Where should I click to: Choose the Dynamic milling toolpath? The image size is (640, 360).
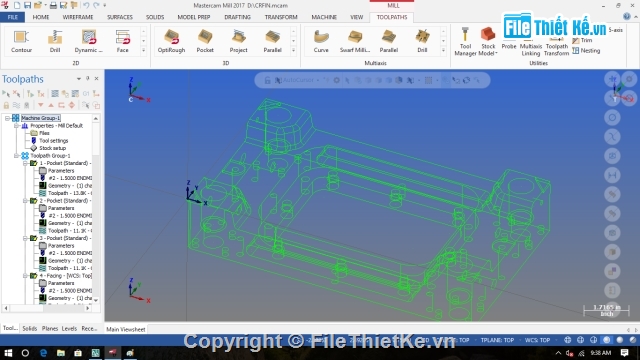(x=89, y=41)
